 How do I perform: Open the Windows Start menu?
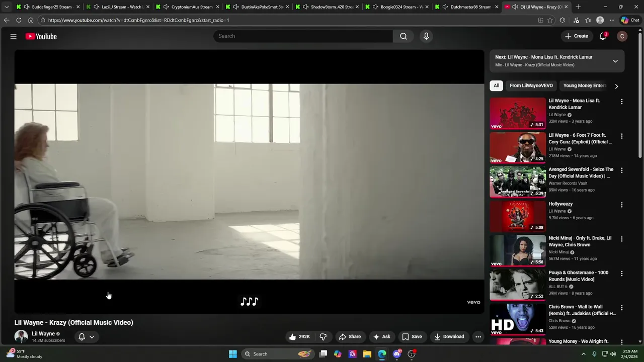[233, 354]
